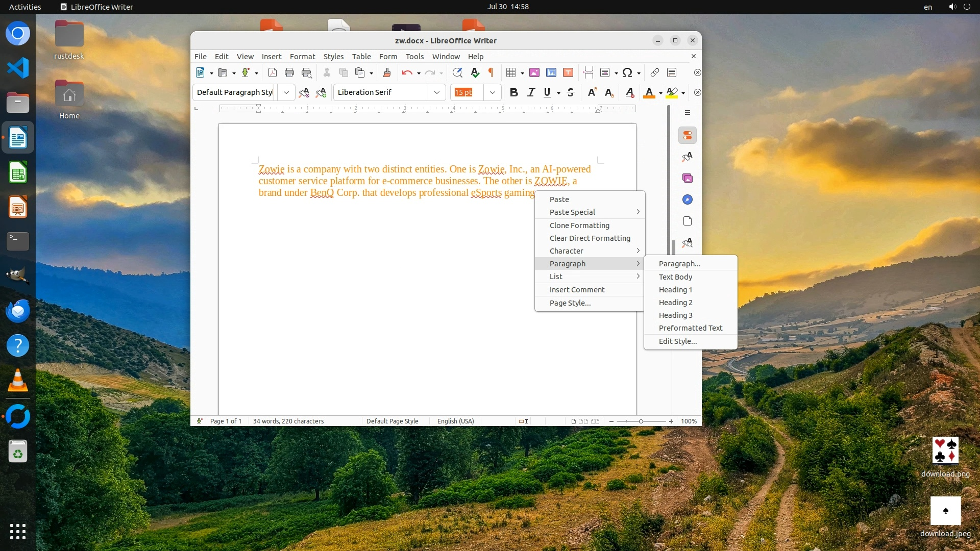Select Heading 1 from Paragraph submenu
The width and height of the screenshot is (980, 551).
pos(675,289)
